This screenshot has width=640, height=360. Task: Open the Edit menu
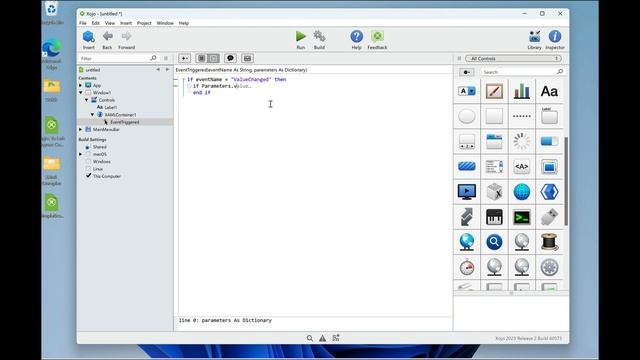coord(96,23)
